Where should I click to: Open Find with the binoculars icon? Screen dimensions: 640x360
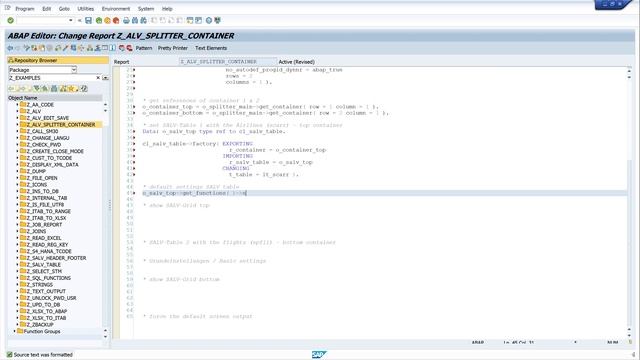pos(135,20)
